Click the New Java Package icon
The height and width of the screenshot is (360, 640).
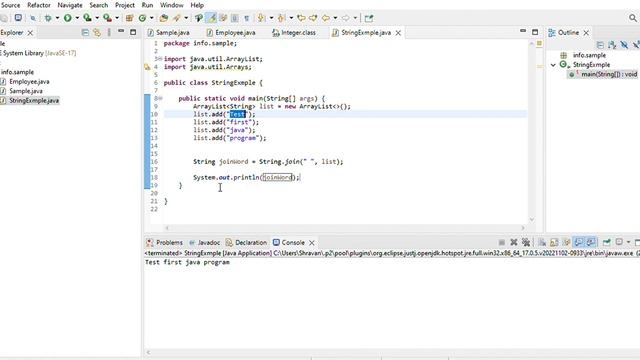pyautogui.click(x=129, y=18)
